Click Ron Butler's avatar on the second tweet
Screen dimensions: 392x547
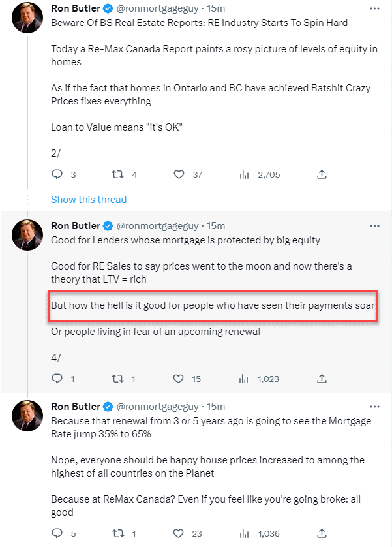(28, 236)
